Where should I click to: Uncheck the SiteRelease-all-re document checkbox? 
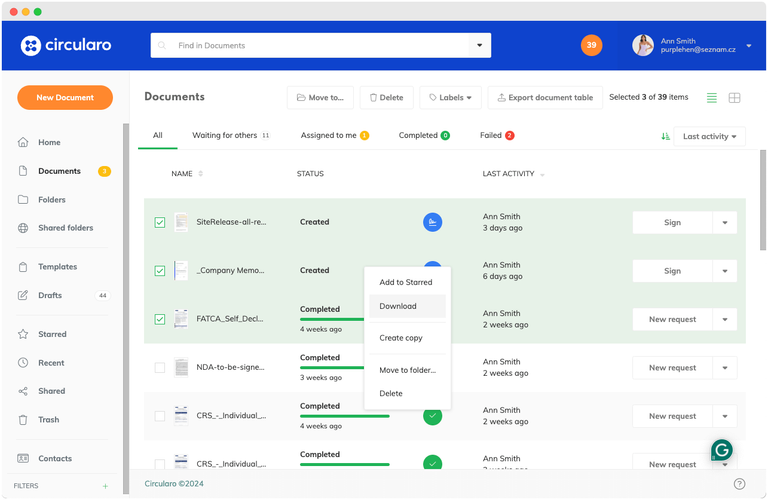(160, 223)
